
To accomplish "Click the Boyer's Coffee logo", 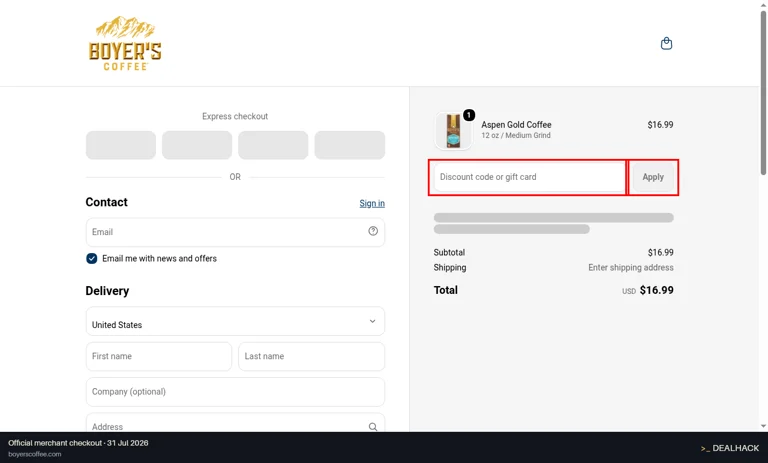I will coord(125,44).
